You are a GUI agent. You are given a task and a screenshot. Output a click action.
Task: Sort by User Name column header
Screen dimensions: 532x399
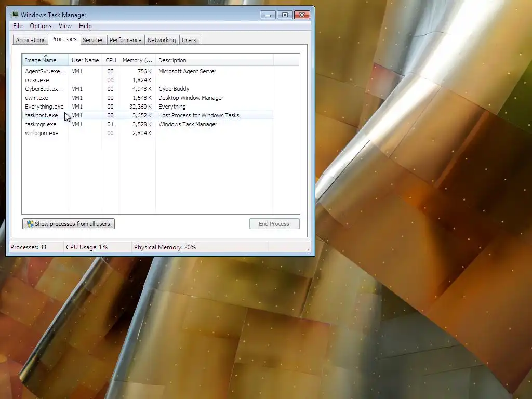[85, 60]
